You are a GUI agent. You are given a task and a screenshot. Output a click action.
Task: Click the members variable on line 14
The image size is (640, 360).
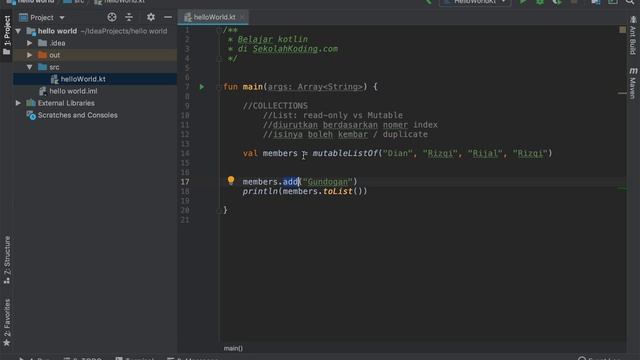point(280,153)
